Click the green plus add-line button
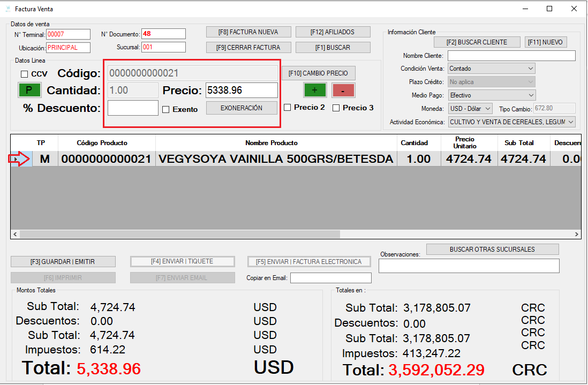The width and height of the screenshot is (588, 385). pos(315,90)
